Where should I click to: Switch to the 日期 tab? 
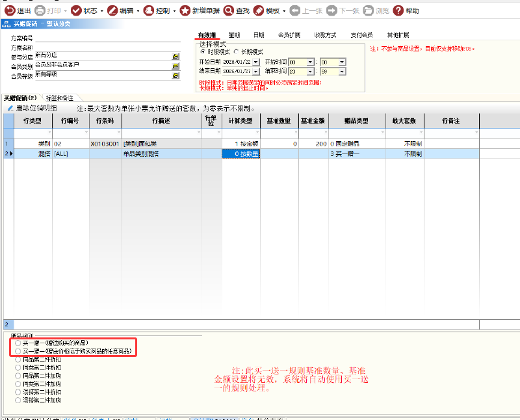(x=259, y=35)
